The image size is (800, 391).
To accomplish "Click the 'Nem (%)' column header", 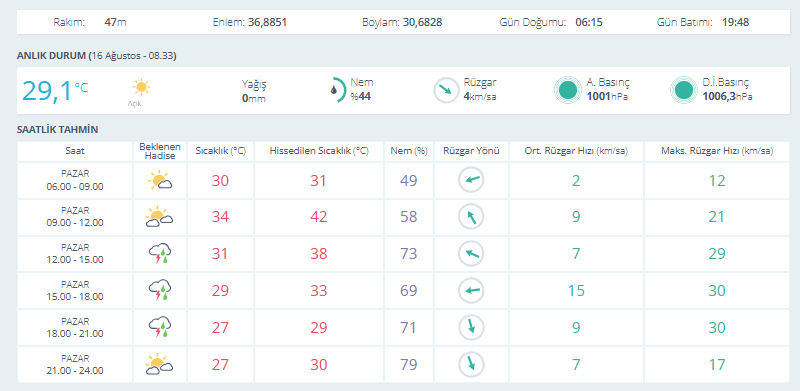I will [x=409, y=151].
